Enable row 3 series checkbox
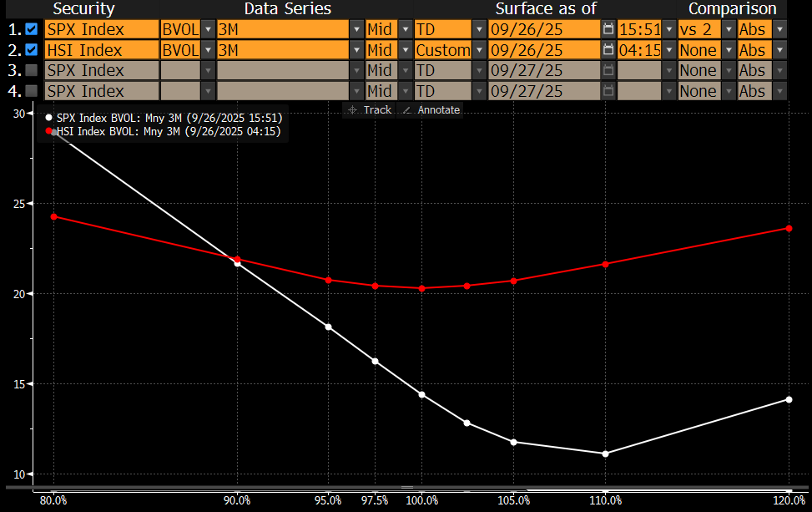This screenshot has height=512, width=812. click(32, 70)
